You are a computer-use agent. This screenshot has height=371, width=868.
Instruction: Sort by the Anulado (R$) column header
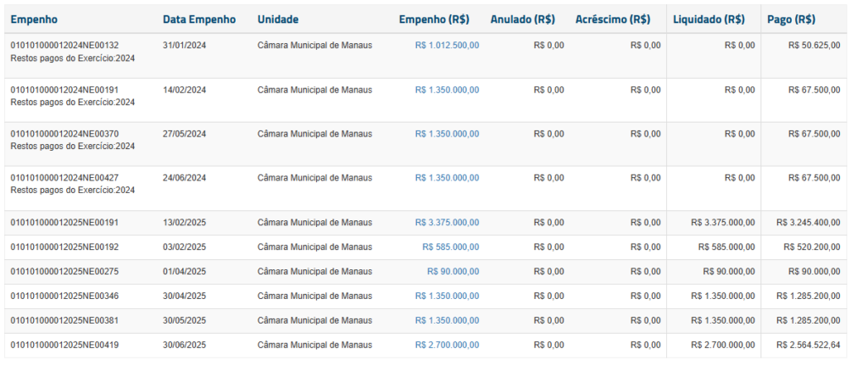tap(523, 19)
